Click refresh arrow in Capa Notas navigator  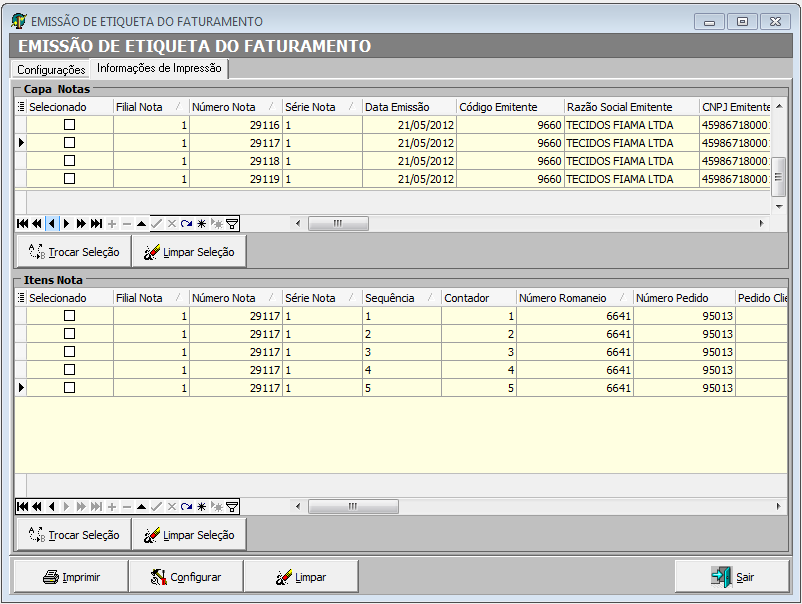[186, 224]
